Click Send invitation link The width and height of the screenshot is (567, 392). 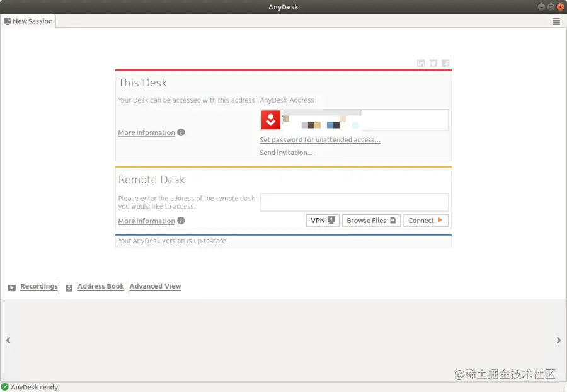(286, 153)
